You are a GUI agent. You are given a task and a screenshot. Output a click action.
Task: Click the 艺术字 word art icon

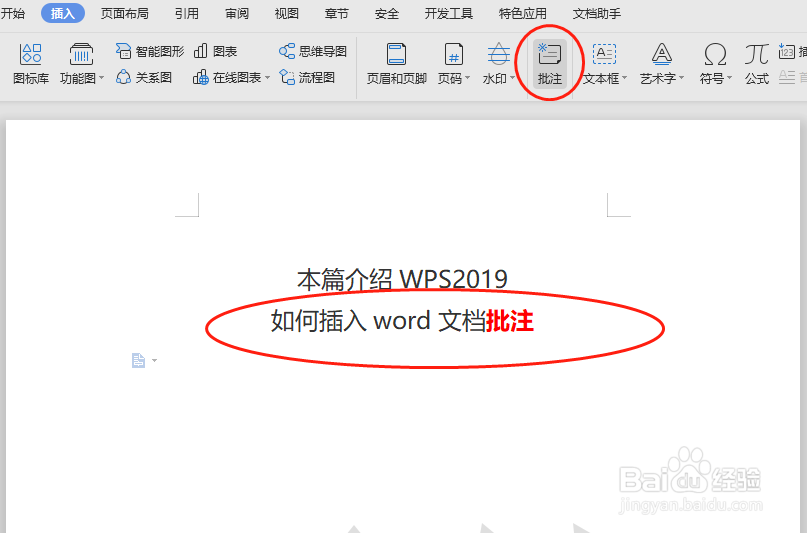click(661, 54)
